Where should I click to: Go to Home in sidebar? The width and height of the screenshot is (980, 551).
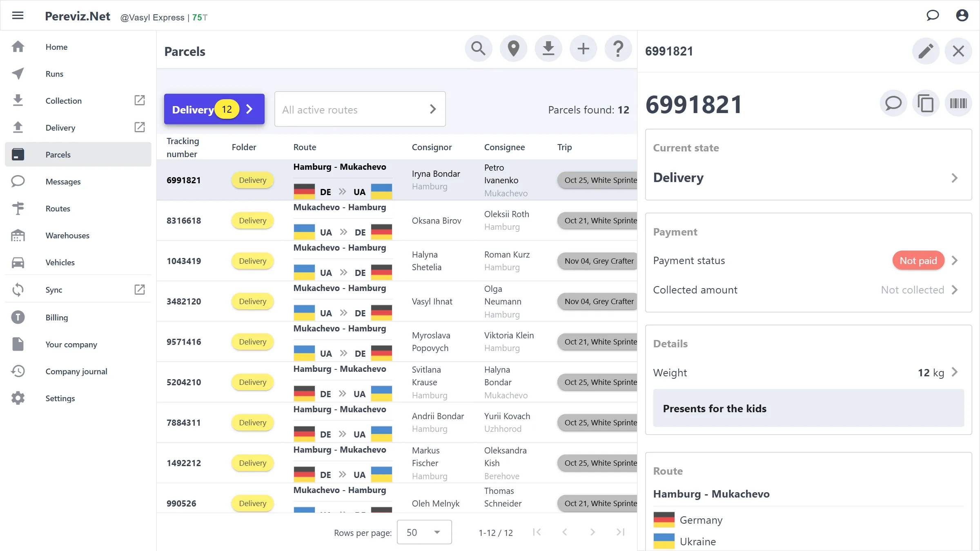[78, 47]
